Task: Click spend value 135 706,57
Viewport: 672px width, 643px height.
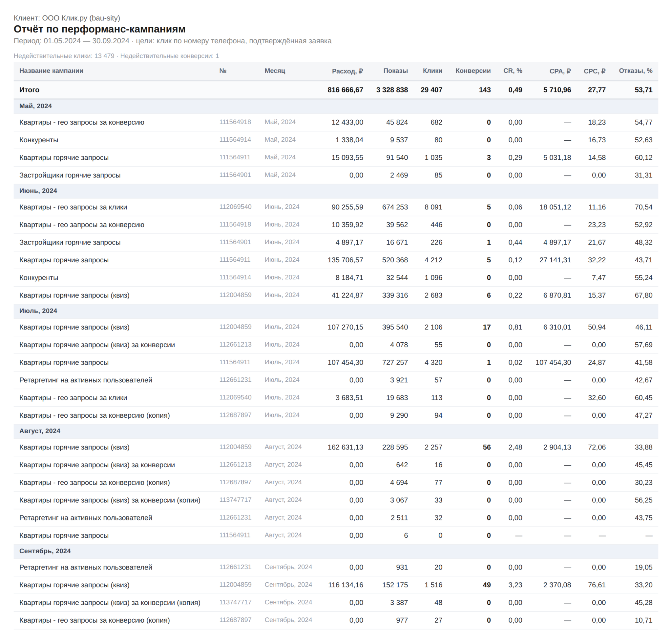Action: (345, 260)
